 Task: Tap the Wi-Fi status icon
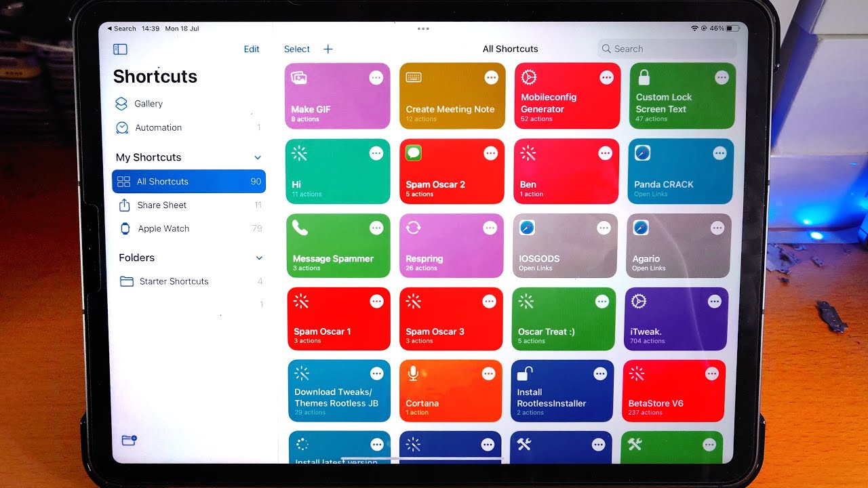694,28
